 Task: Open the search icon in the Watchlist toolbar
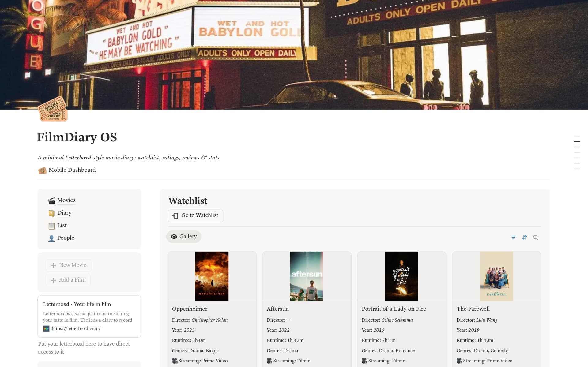536,238
